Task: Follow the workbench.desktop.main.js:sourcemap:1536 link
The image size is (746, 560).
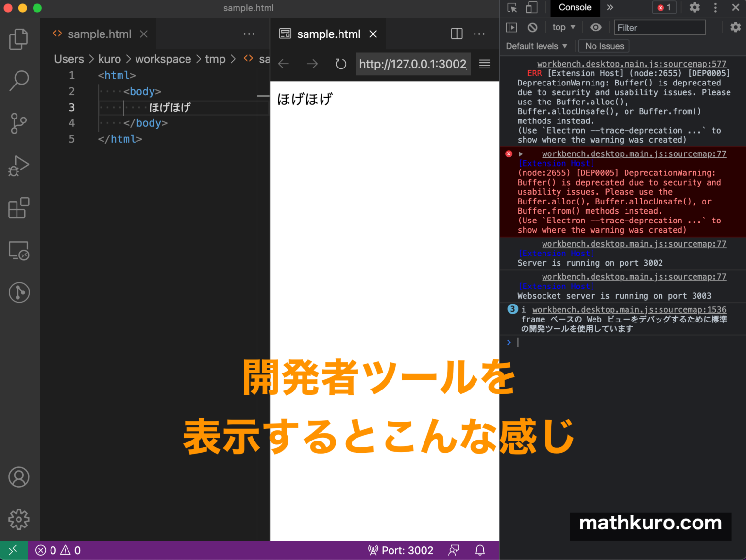Action: click(629, 309)
